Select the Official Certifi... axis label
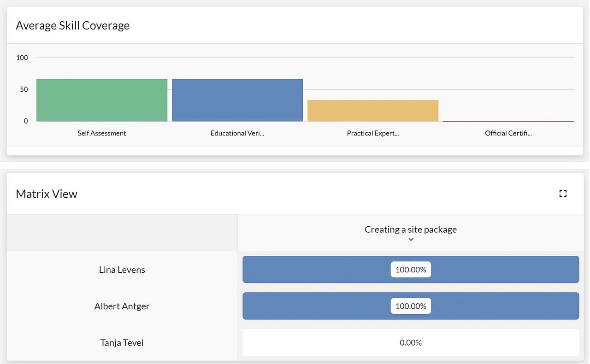Viewport: 590px width, 364px height. pyautogui.click(x=508, y=133)
